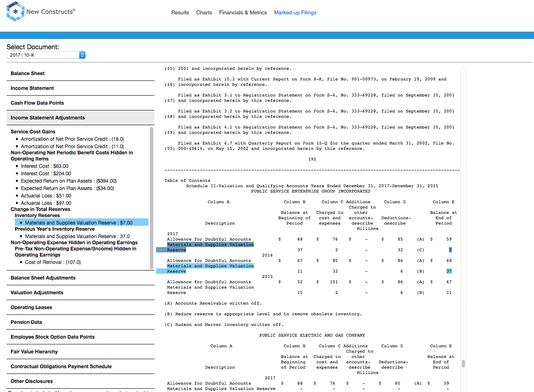Select Amortization of Net Prior Service Credit (18.0)

(72, 139)
